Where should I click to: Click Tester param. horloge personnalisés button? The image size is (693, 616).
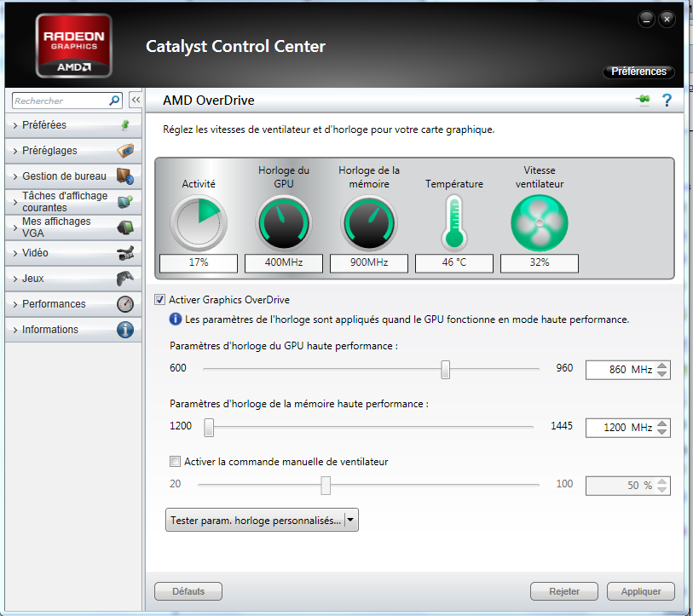pyautogui.click(x=256, y=520)
